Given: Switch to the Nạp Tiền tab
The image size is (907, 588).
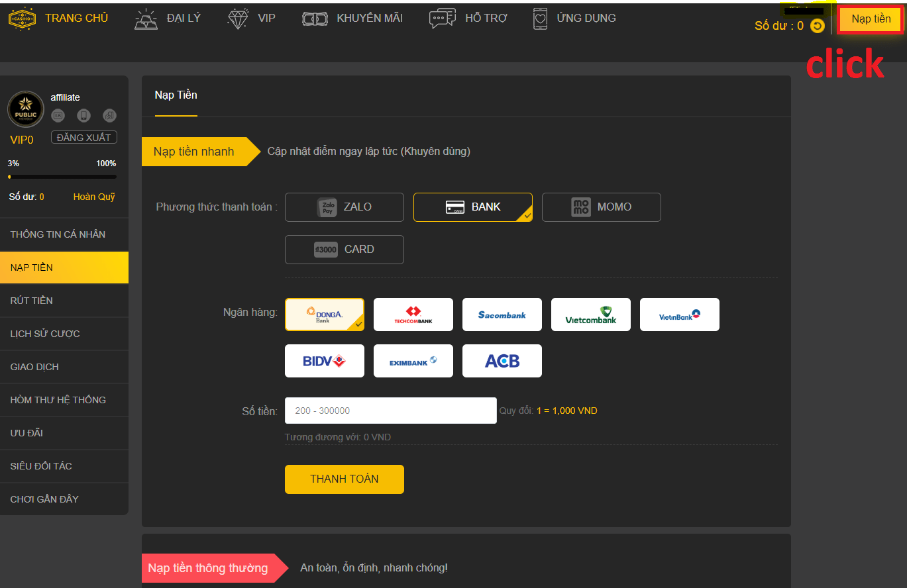Looking at the screenshot, I should click(176, 95).
